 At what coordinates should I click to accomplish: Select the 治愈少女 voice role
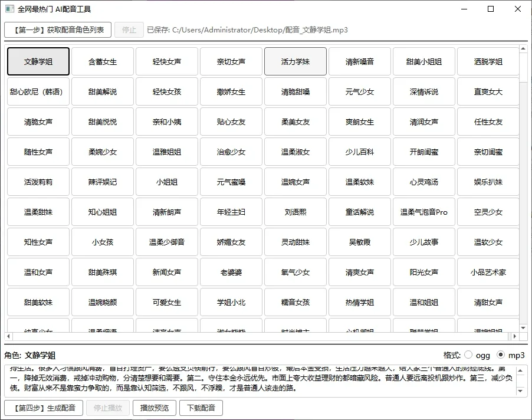[x=231, y=152]
